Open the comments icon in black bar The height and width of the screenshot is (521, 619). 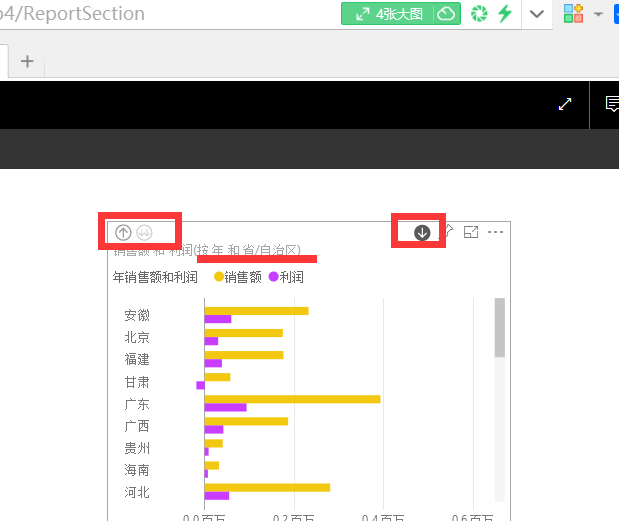click(612, 104)
